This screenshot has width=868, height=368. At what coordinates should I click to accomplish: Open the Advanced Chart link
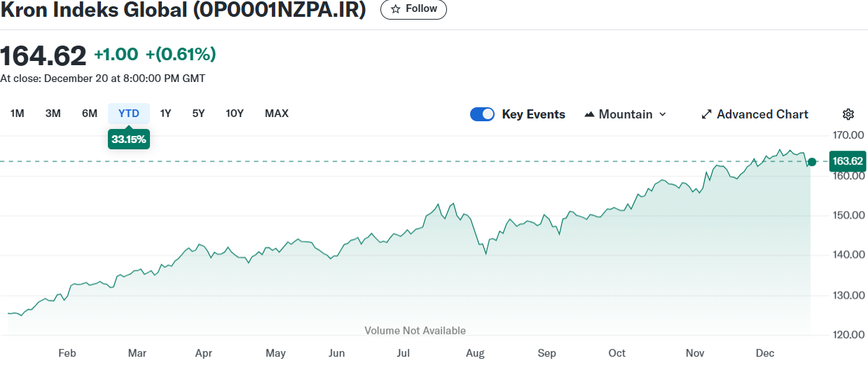coord(755,114)
